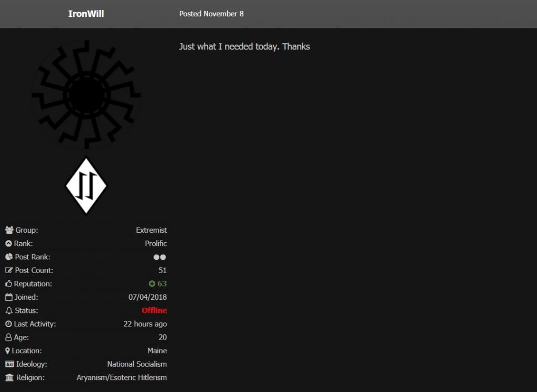Click the Joined calendar icon
Viewport: 537px width, 392px height.
tap(9, 297)
